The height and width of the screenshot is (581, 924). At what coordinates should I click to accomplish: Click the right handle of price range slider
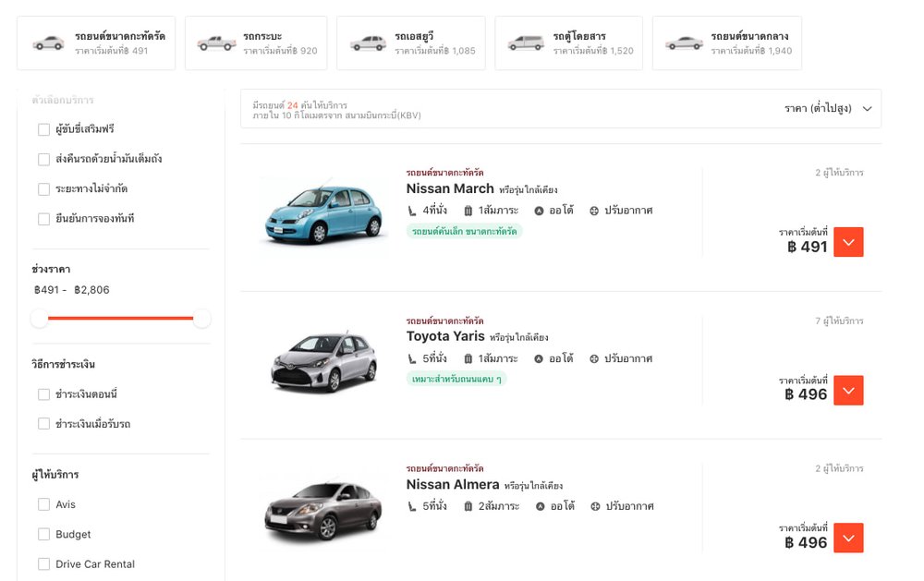pyautogui.click(x=201, y=319)
